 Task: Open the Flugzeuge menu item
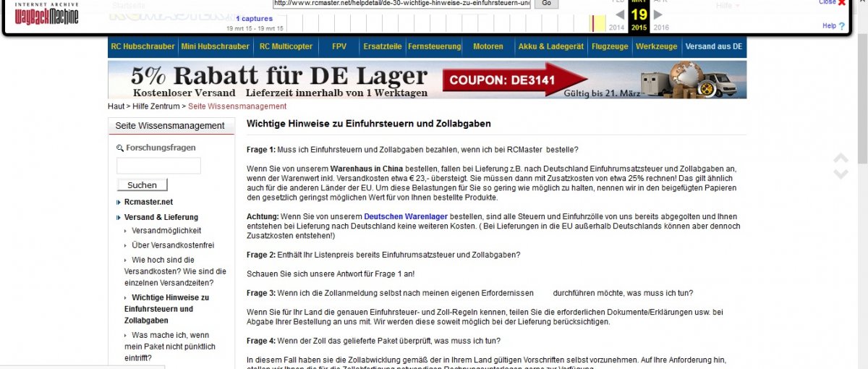tap(610, 46)
